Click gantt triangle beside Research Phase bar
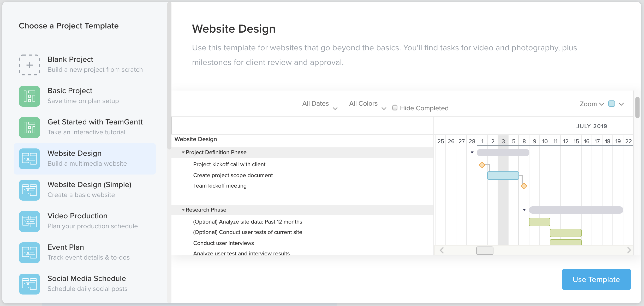 coord(524,210)
